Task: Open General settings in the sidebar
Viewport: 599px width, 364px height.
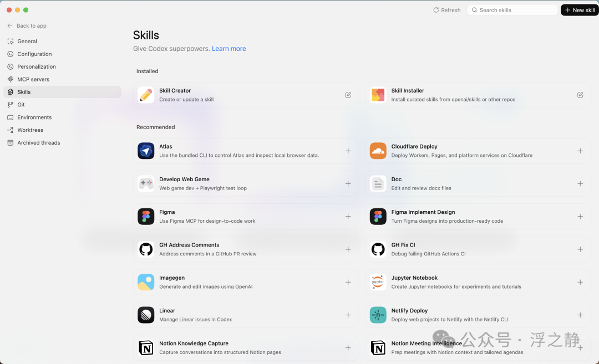Action: [62, 41]
